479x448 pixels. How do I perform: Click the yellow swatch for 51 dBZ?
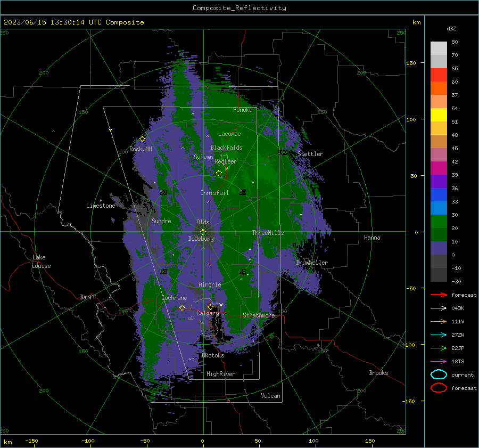tap(439, 115)
